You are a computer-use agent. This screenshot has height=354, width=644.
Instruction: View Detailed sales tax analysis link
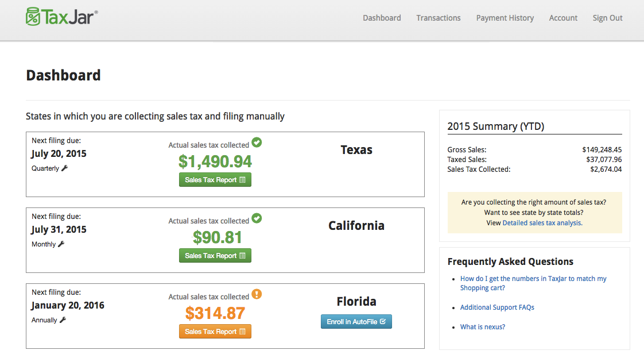542,223
